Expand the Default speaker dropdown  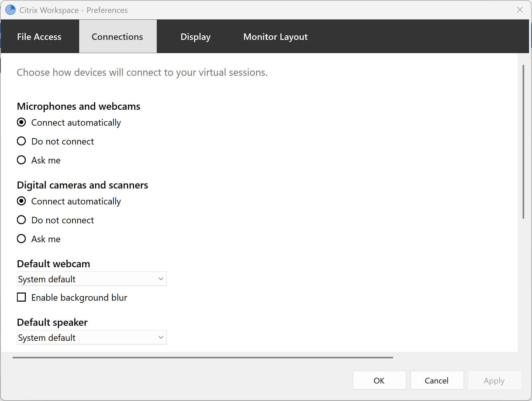92,337
